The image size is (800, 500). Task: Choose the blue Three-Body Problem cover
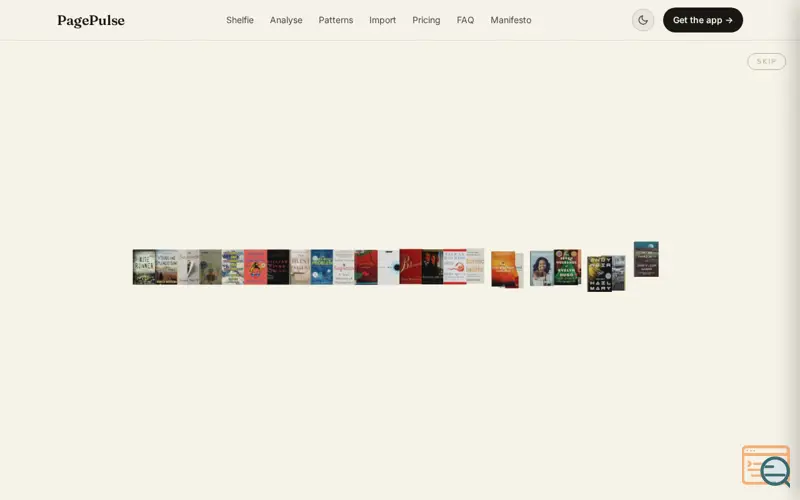(321, 267)
